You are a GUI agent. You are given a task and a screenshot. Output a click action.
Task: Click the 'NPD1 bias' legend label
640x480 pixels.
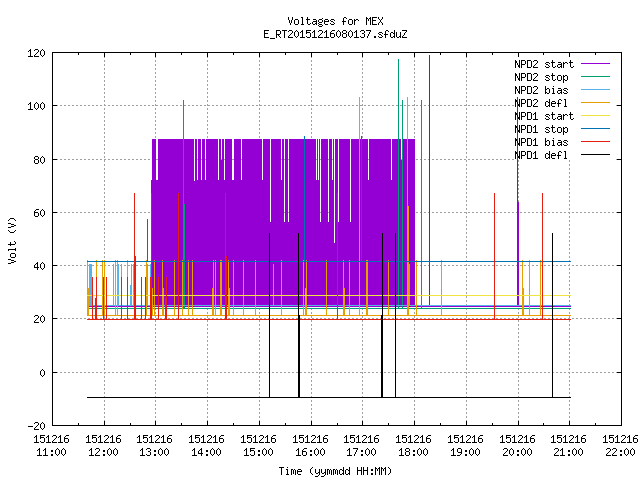(x=541, y=142)
